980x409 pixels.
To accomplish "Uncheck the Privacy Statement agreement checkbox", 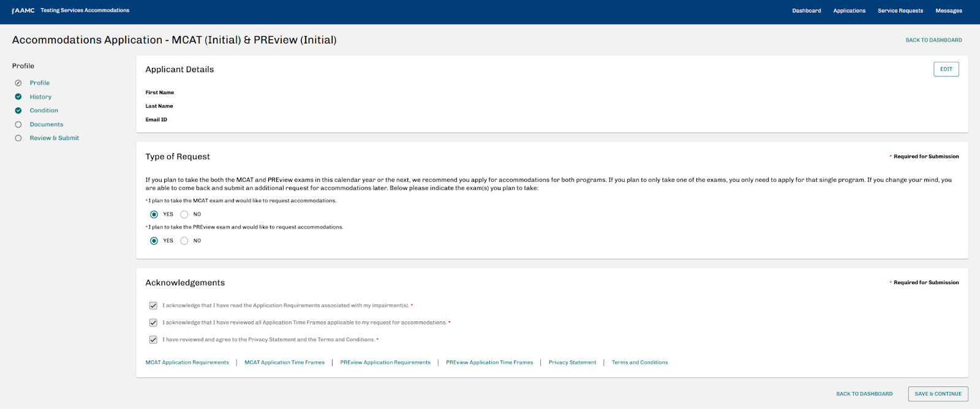I will coord(153,340).
